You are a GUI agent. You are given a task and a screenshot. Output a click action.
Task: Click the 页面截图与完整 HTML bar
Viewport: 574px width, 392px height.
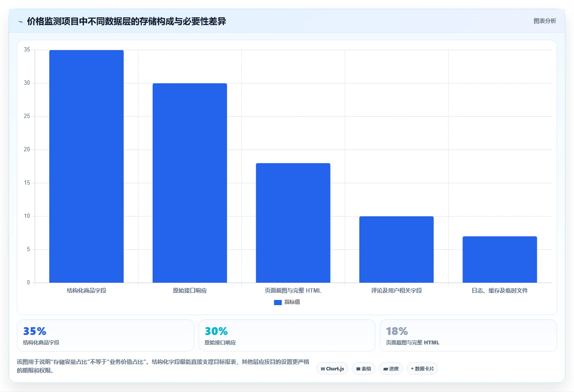[293, 223]
